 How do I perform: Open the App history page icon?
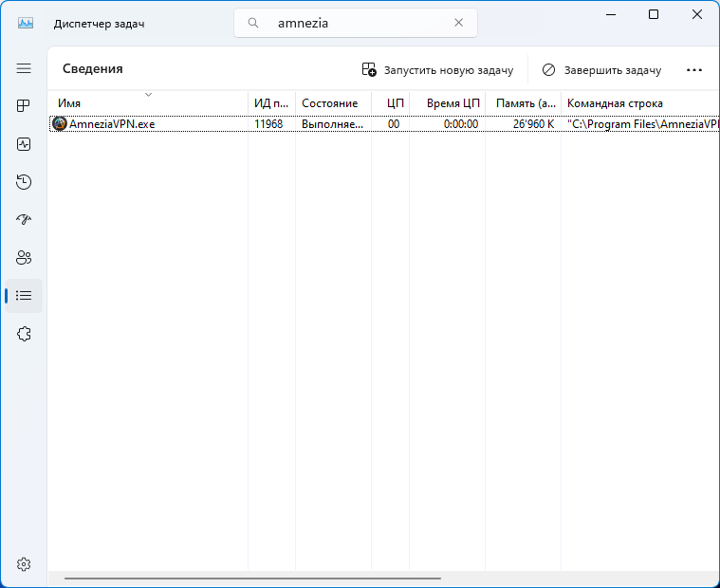(24, 182)
